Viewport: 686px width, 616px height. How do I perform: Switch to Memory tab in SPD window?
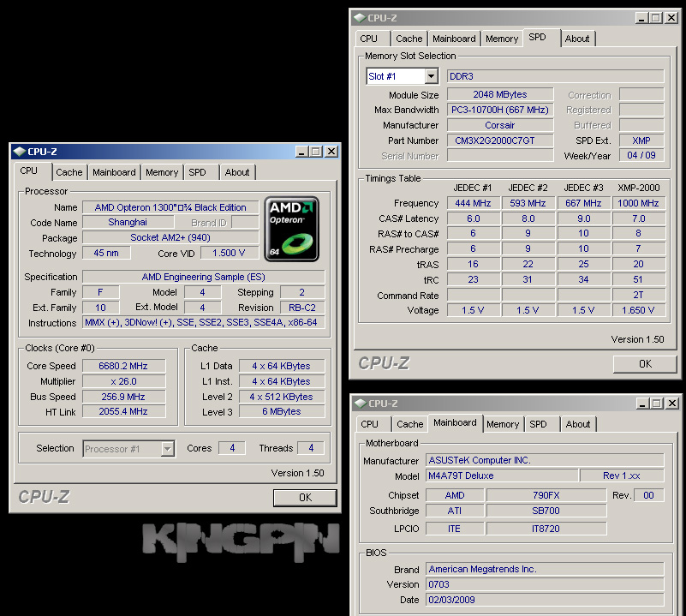point(502,39)
